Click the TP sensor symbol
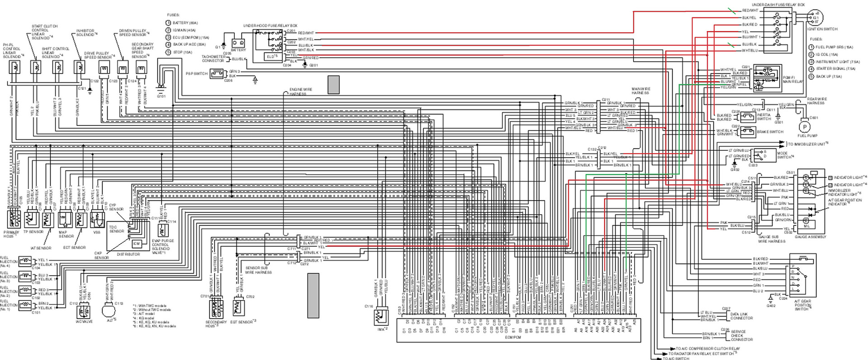Viewport: 868px width, 360px height. 32,220
